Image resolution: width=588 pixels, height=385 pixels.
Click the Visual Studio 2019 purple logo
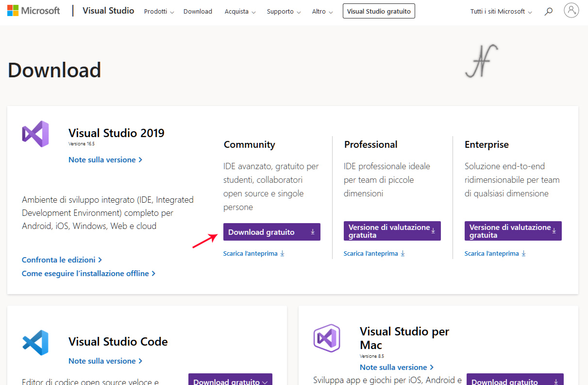(x=35, y=134)
